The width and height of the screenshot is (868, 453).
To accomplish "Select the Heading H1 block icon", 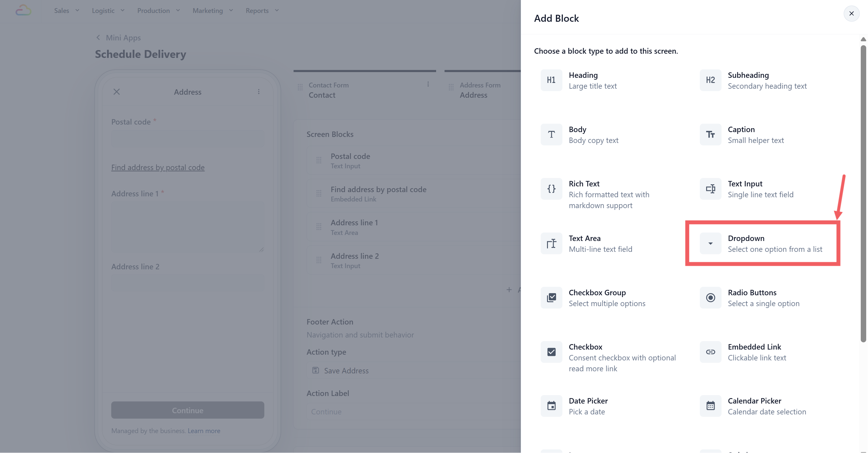I will [x=551, y=80].
